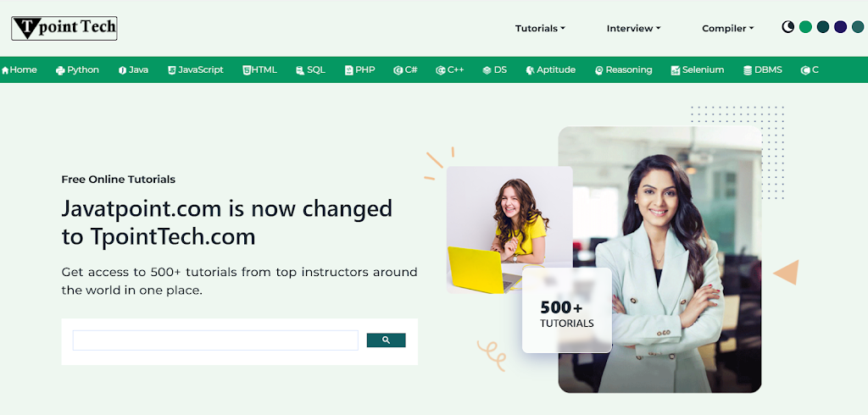Toggle dark mode half-moon icon
The height and width of the screenshot is (415, 868).
pos(787,26)
